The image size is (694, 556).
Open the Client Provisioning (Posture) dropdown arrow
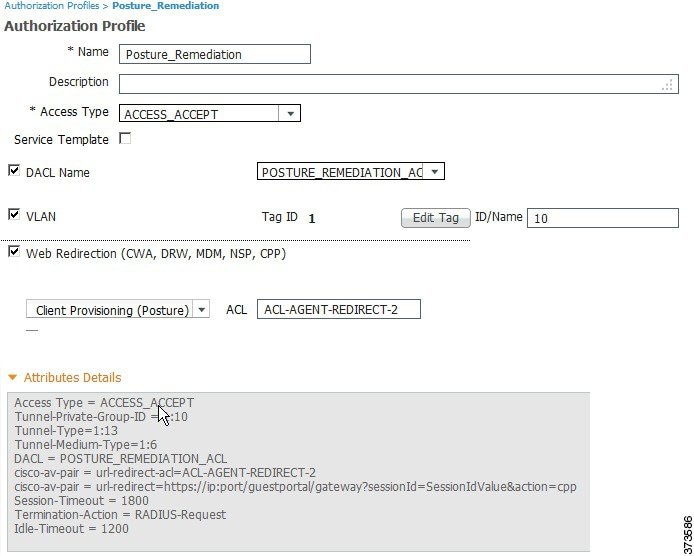pyautogui.click(x=202, y=309)
